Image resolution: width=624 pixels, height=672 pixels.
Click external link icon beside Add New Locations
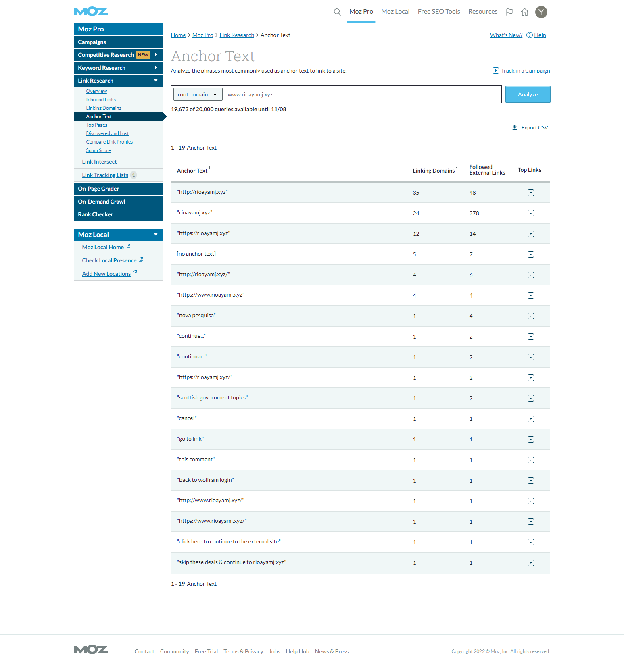pos(135,273)
